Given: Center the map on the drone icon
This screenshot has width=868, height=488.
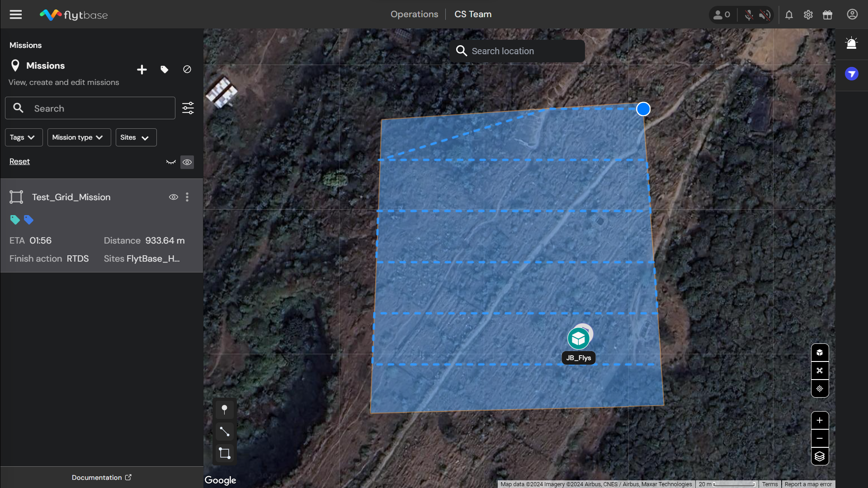Looking at the screenshot, I should coord(820,371).
